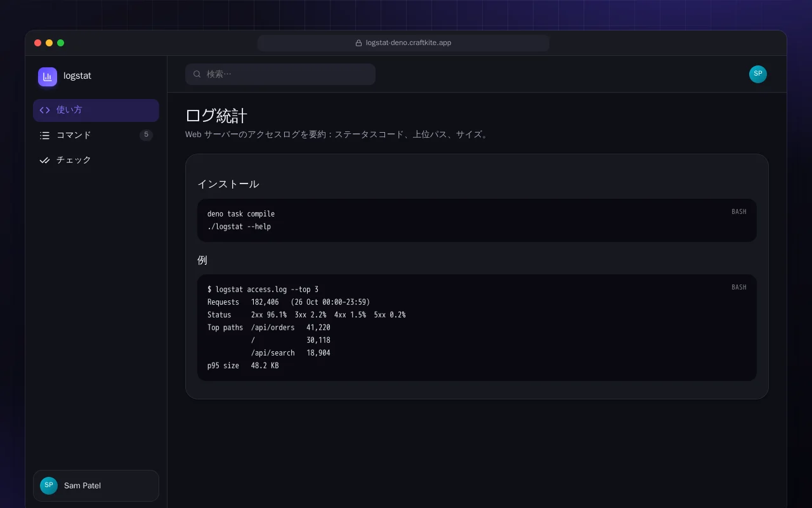The image size is (812, 508).
Task: Focus the 検索 search field
Action: [280, 74]
